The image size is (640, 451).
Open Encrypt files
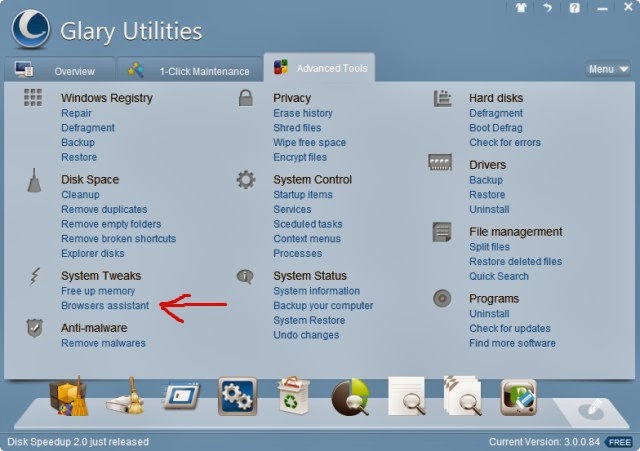[x=300, y=157]
